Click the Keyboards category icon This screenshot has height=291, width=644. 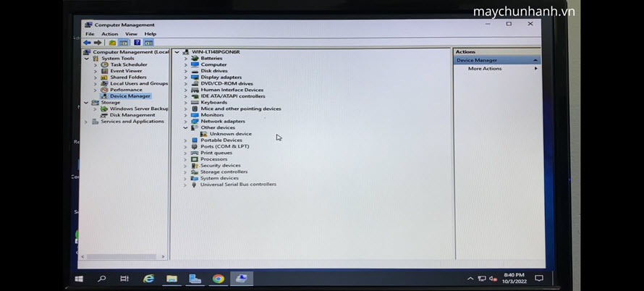point(195,102)
